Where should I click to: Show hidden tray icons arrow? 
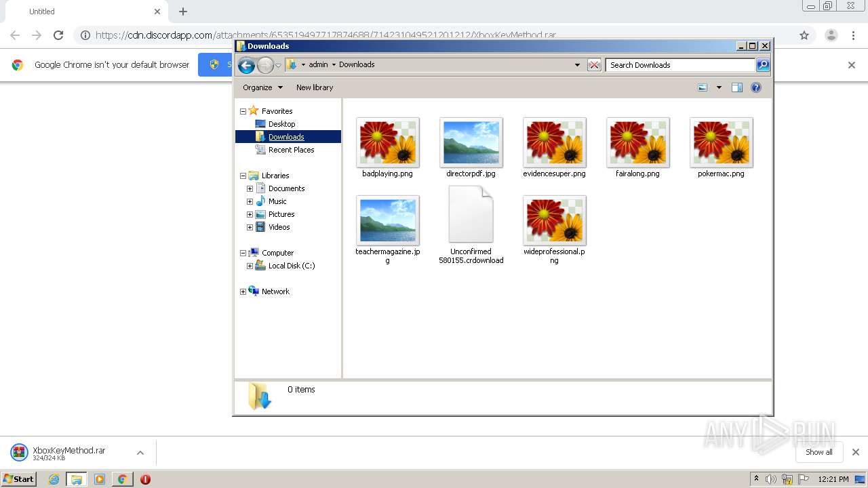[x=756, y=479]
